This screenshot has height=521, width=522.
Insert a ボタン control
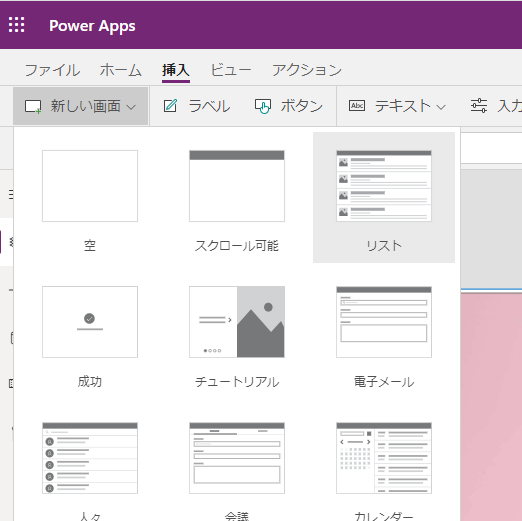(x=289, y=106)
